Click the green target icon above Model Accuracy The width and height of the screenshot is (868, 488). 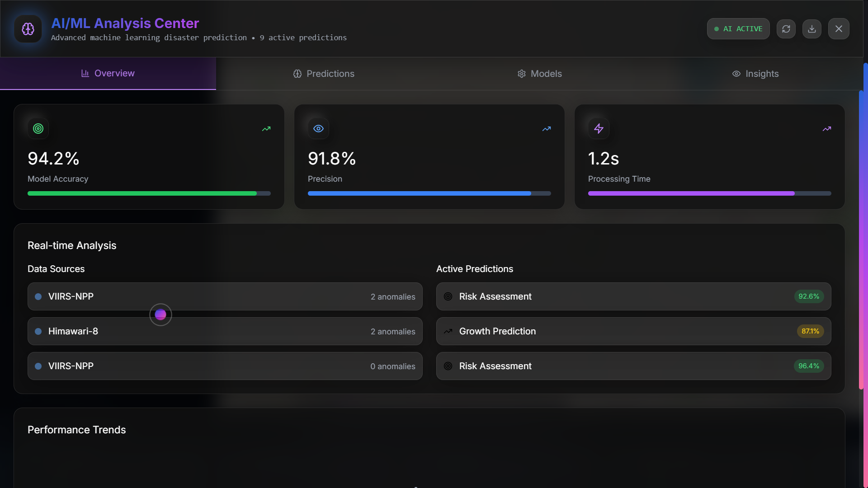[38, 129]
